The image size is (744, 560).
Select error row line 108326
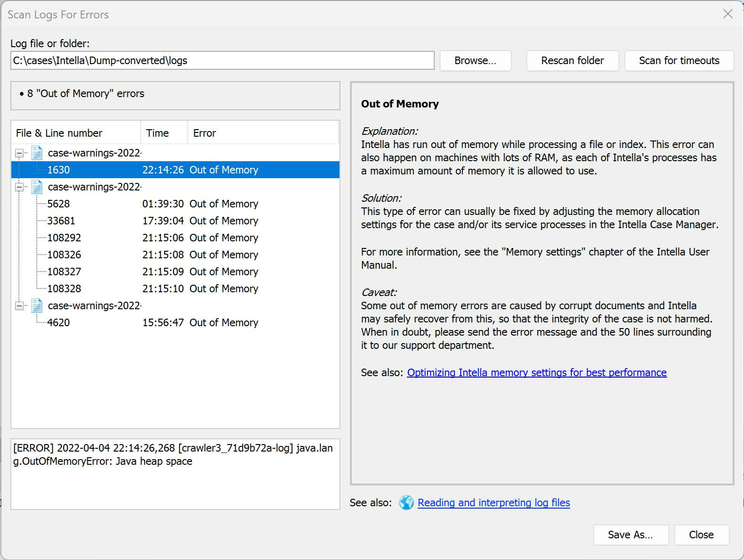click(x=175, y=255)
